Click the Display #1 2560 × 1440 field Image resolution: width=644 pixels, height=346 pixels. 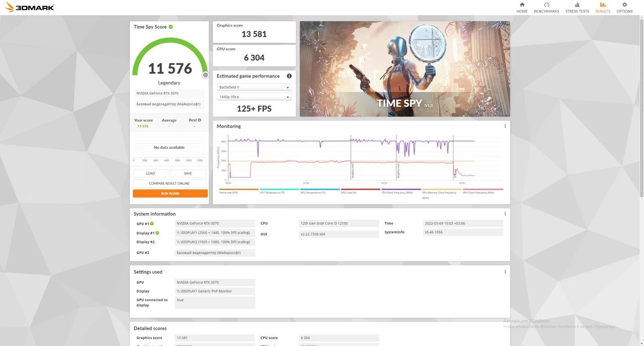215,233
